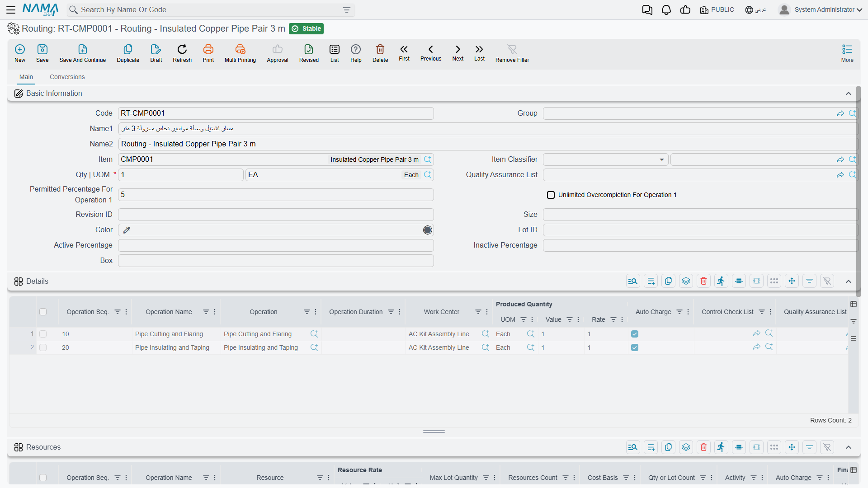The width and height of the screenshot is (868, 488).
Task: Switch to the Conversions tab
Action: (67, 77)
